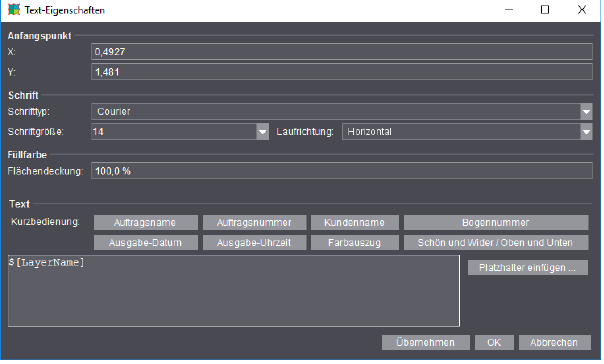This screenshot has height=364, width=604.
Task: Open the Schrifttyp Courier dropdown
Action: pyautogui.click(x=341, y=112)
